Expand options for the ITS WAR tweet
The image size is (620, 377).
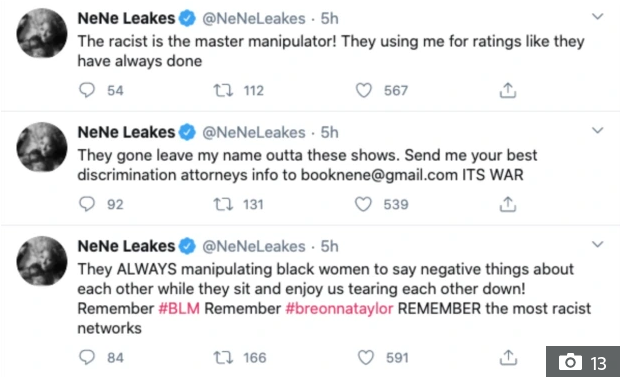point(597,131)
